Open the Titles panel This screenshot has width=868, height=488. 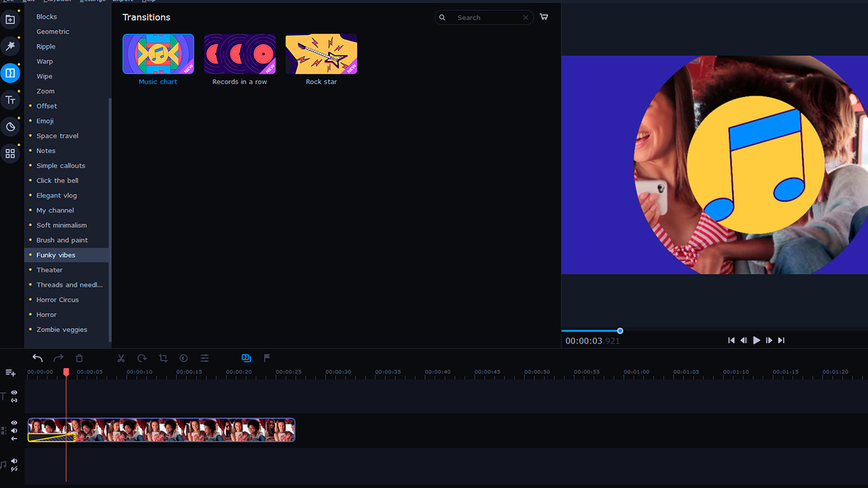[10, 100]
